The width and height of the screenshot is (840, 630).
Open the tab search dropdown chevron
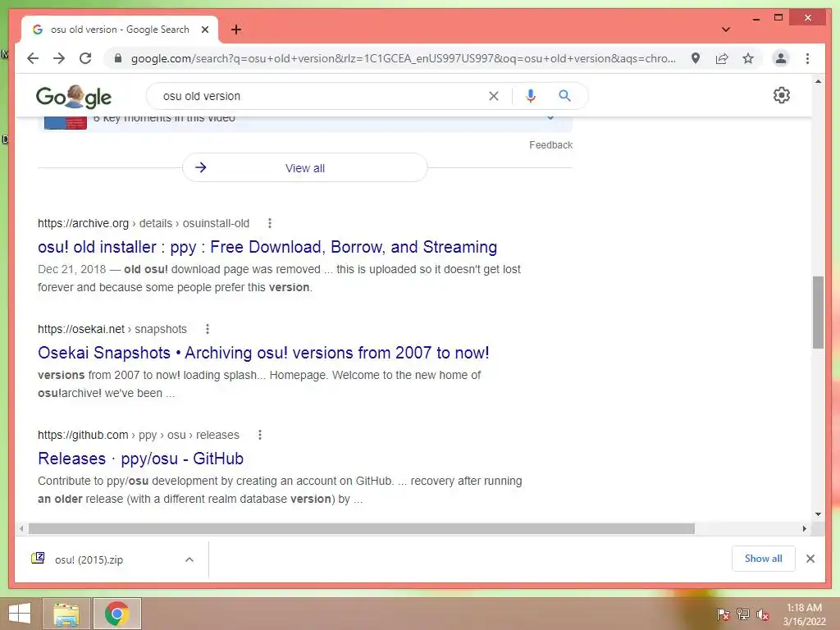(725, 30)
